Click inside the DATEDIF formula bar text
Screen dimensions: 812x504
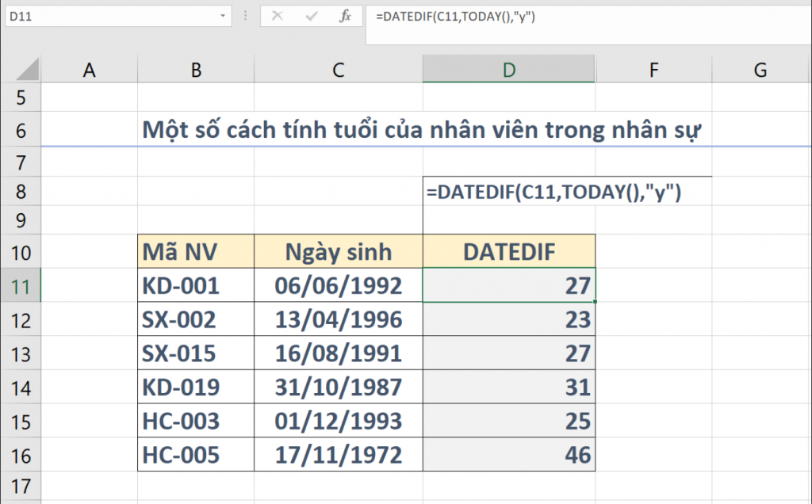pyautogui.click(x=458, y=16)
